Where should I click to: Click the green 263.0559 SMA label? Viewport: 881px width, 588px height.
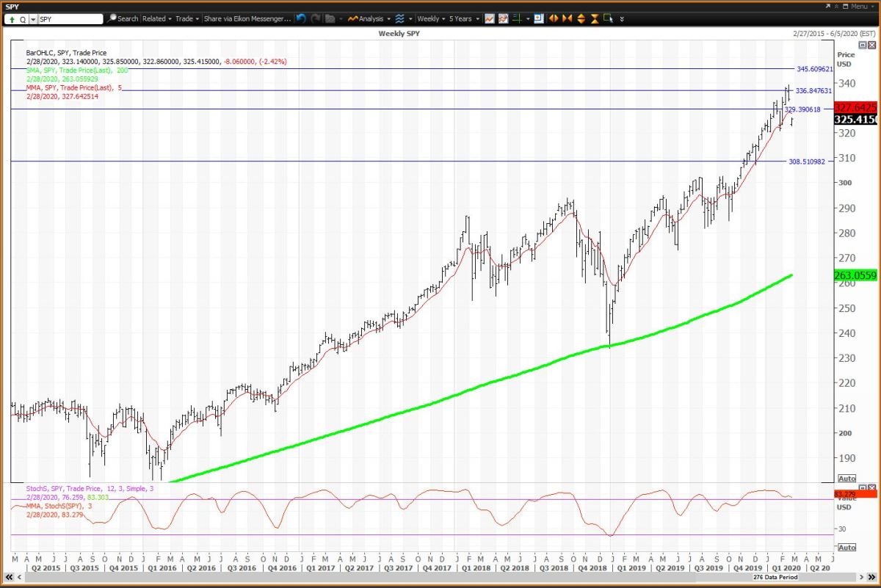(x=857, y=275)
